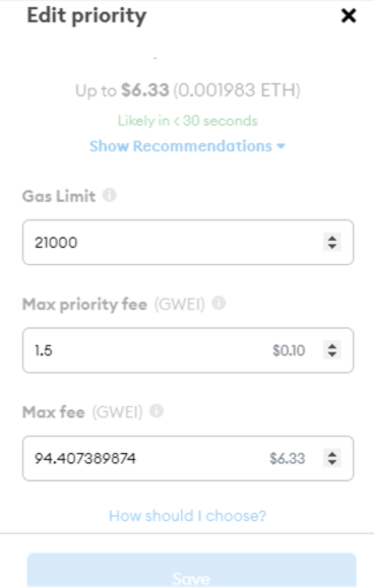Image resolution: width=374 pixels, height=588 pixels.
Task: Increase Gas Limit with the up arrow
Action: [332, 238]
